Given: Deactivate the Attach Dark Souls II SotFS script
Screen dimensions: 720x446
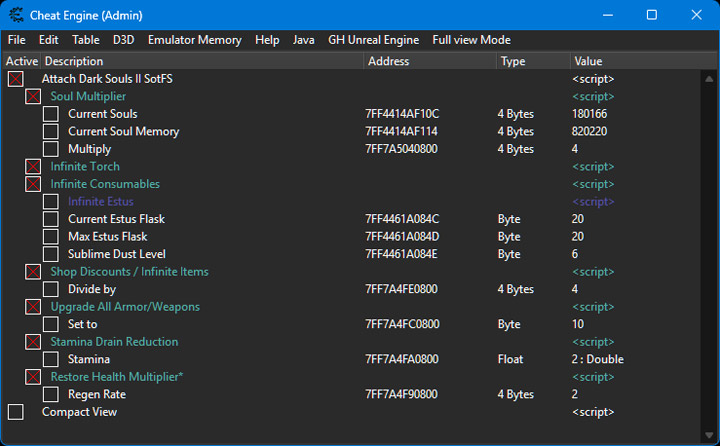Looking at the screenshot, I should [16, 79].
